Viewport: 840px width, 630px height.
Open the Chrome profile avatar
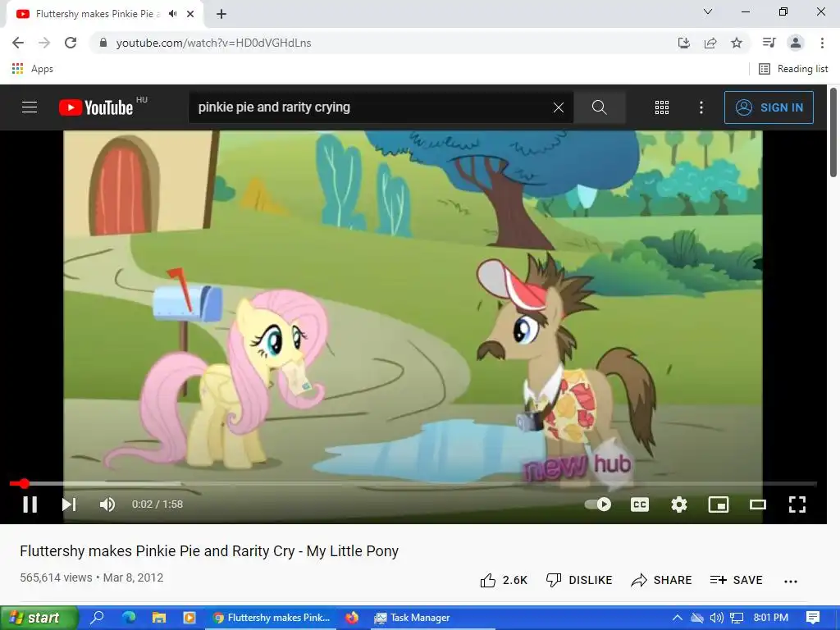click(796, 43)
